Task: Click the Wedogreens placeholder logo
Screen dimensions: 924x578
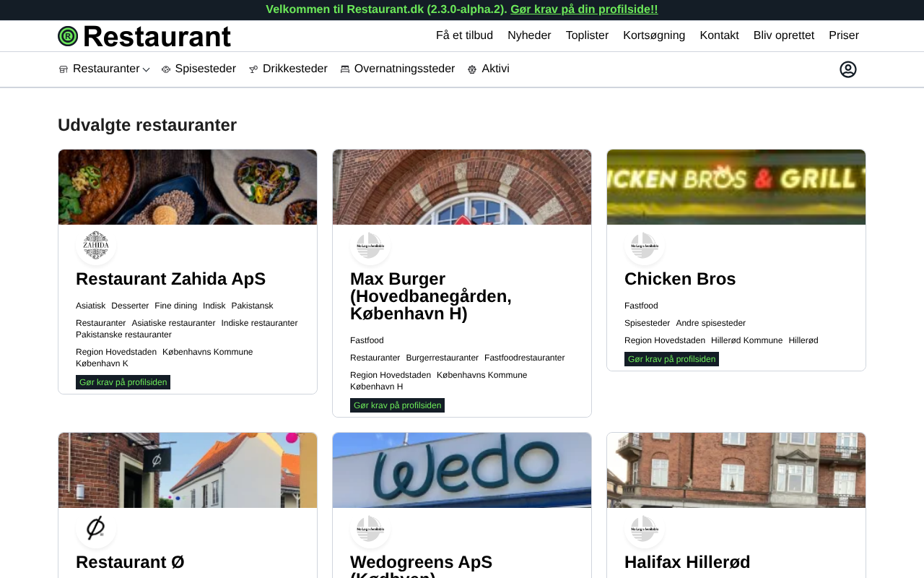Action: coord(370,528)
